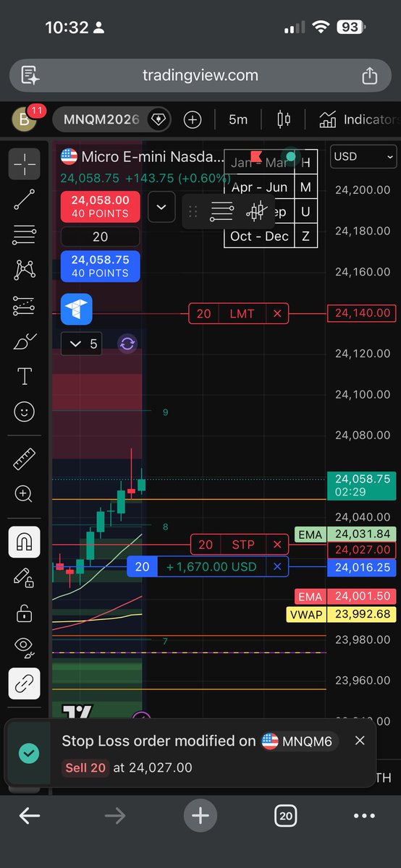Cancel the 20 STP stop order
The image size is (401, 868).
(x=277, y=545)
